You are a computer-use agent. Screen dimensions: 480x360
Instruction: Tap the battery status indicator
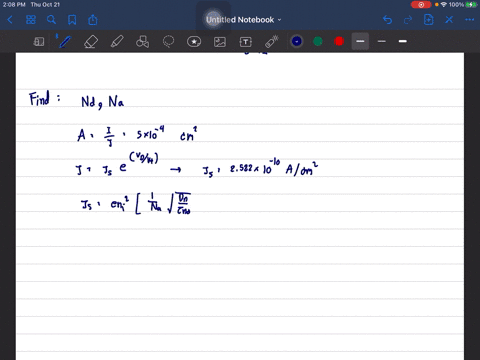click(x=471, y=5)
